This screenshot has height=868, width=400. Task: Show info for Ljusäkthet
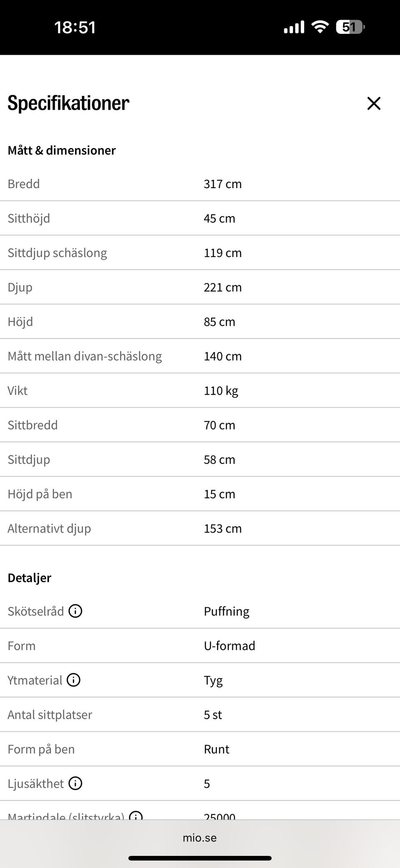75,783
